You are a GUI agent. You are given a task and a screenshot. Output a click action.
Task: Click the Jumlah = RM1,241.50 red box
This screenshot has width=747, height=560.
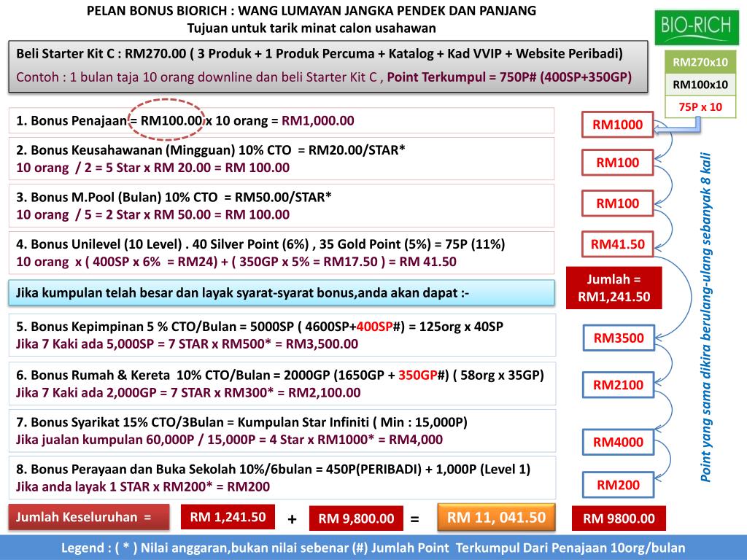(614, 287)
